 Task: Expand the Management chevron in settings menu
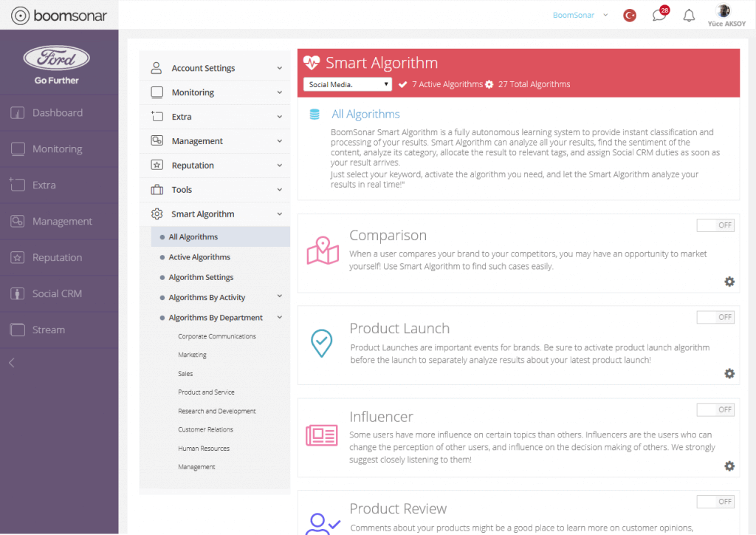[x=280, y=141]
